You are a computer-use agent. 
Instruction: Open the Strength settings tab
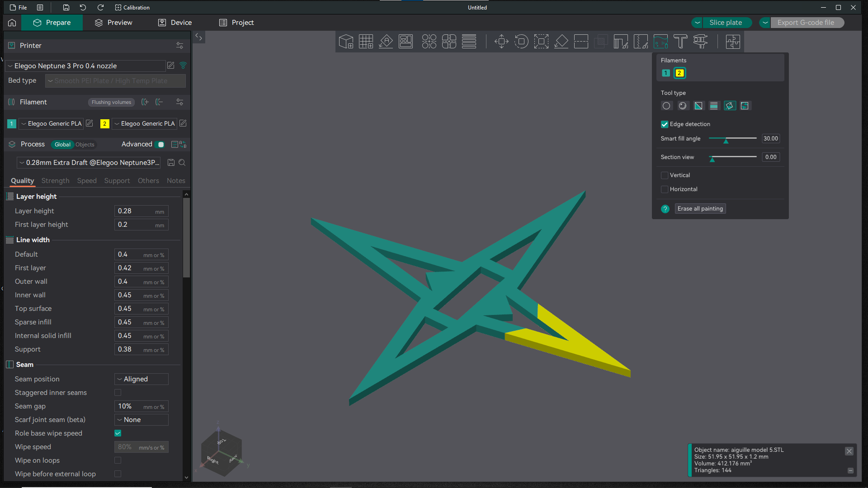click(x=55, y=181)
